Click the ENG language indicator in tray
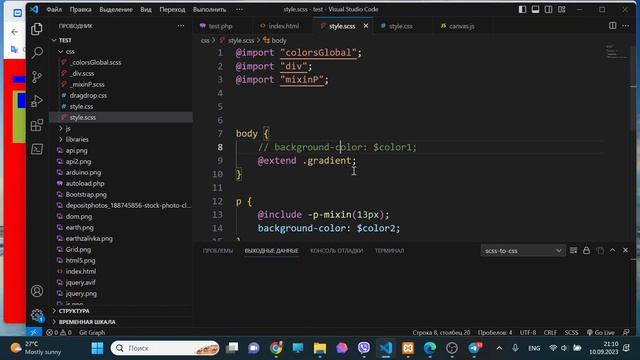Image resolution: width=640 pixels, height=360 pixels. 534,348
